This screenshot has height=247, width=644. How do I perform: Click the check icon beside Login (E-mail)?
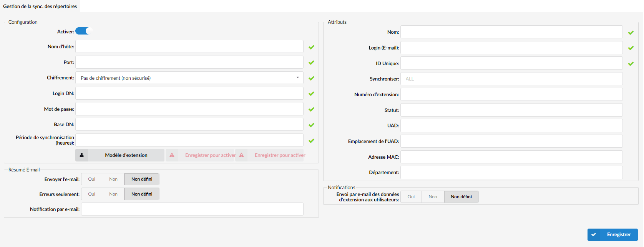coord(631,48)
